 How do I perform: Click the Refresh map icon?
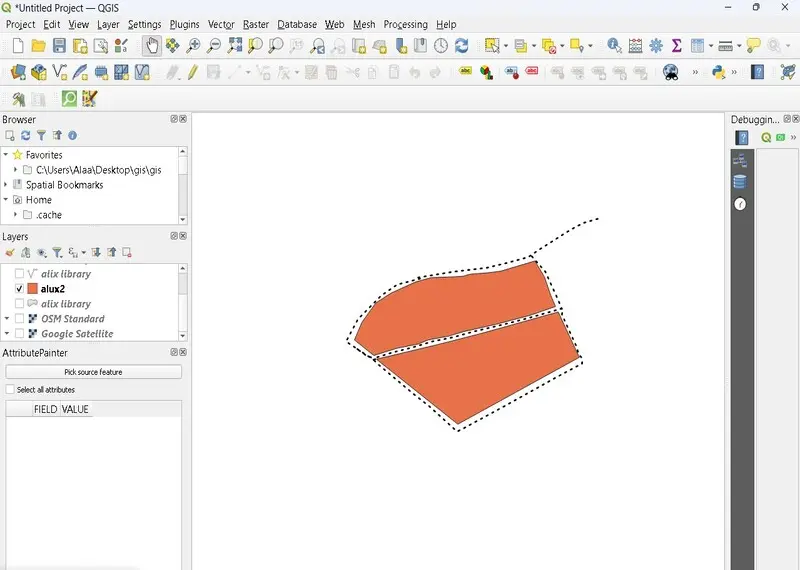point(461,46)
